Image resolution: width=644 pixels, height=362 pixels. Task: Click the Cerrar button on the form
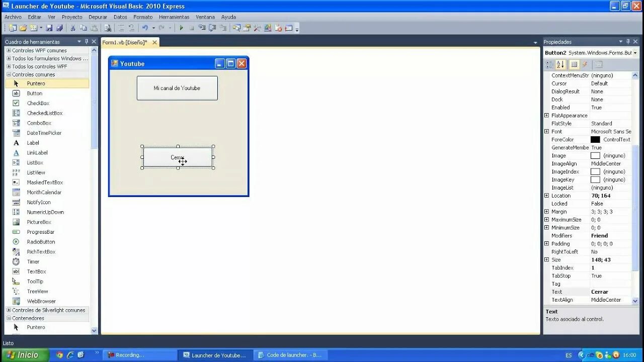click(x=178, y=157)
